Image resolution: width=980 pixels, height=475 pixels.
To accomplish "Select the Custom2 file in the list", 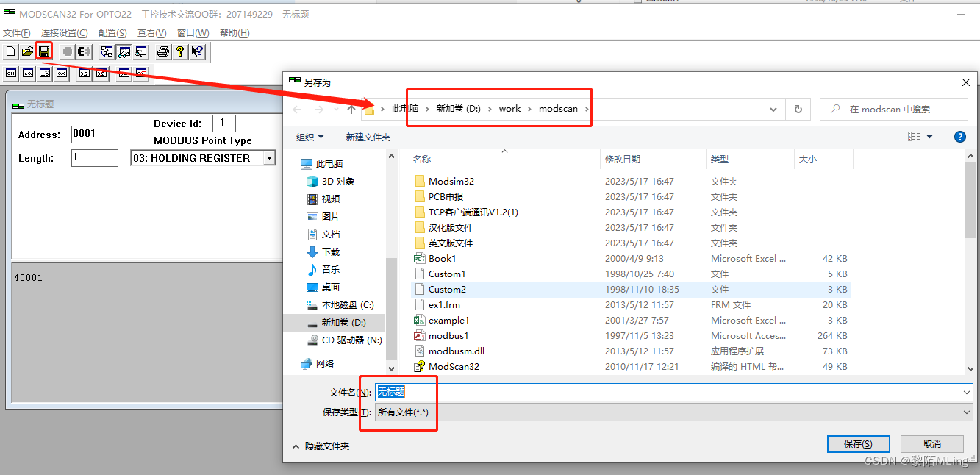I will [x=446, y=289].
